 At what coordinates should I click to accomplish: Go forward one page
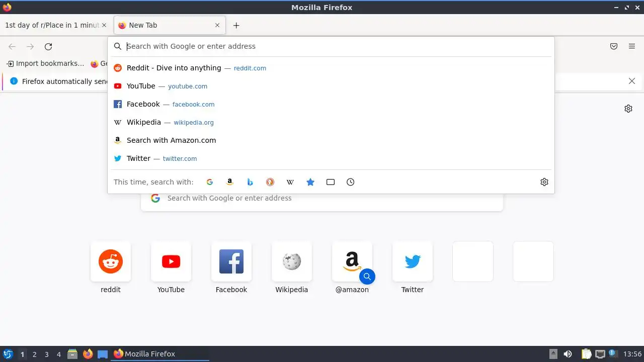click(30, 46)
